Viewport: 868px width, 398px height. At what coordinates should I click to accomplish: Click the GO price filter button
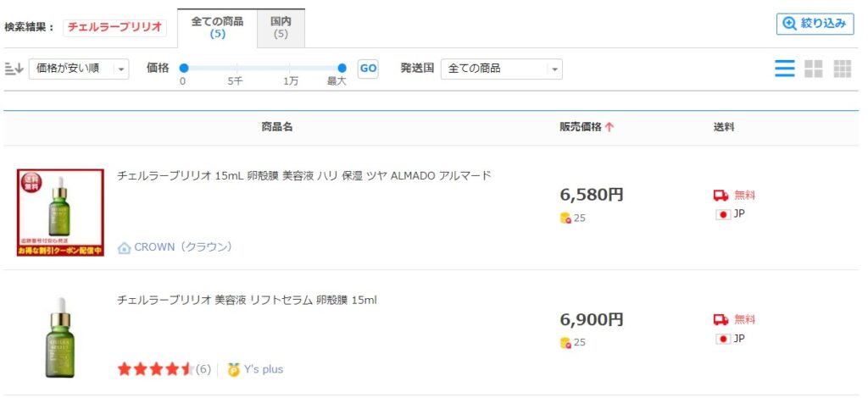click(x=368, y=69)
